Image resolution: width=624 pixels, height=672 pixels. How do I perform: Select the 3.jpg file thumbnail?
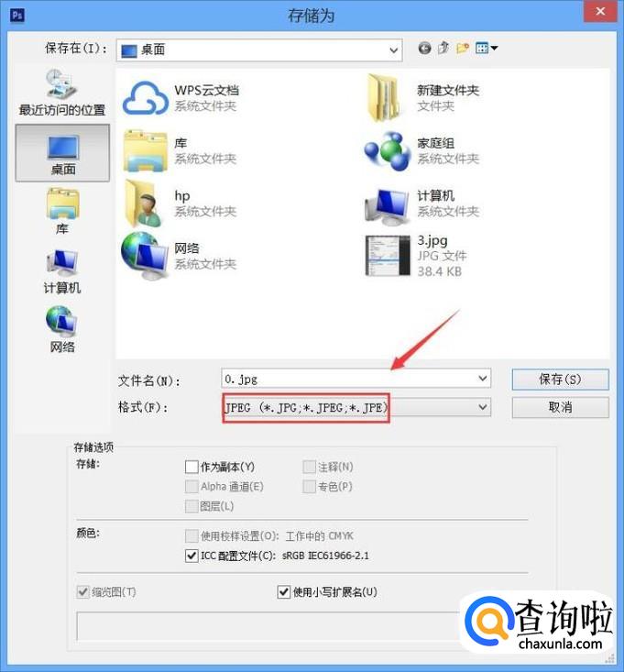tap(388, 256)
